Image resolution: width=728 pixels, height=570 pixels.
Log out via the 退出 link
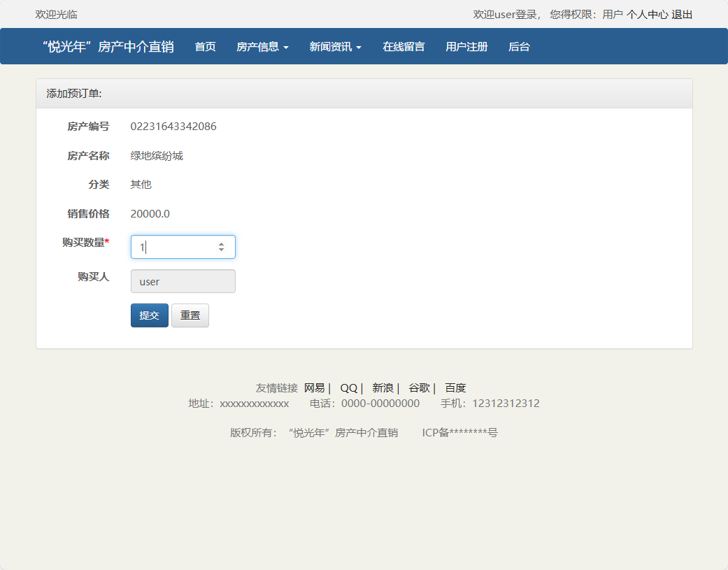pos(682,13)
